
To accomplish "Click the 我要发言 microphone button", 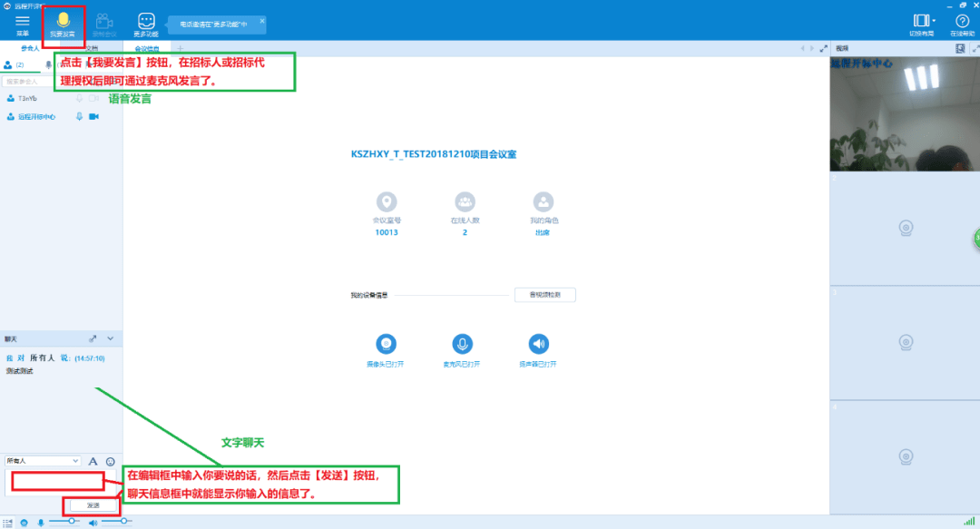I will (x=64, y=24).
